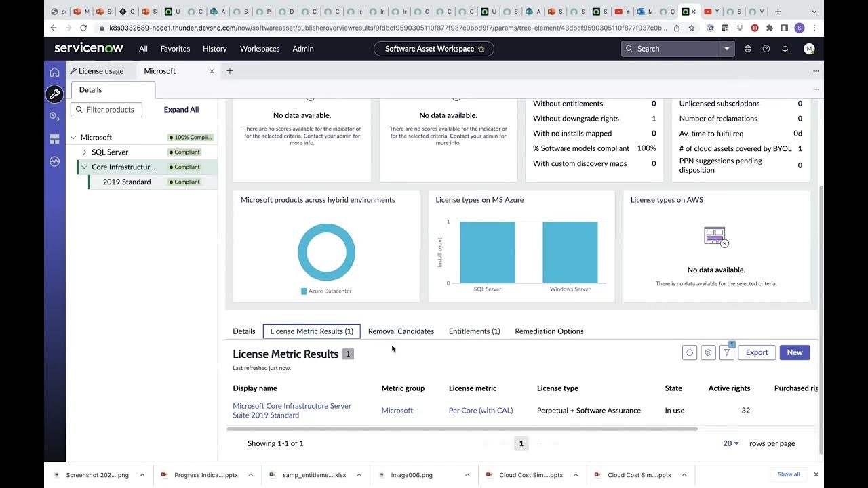Open the Search dropdown arrow
868x488 pixels.
pos(727,49)
